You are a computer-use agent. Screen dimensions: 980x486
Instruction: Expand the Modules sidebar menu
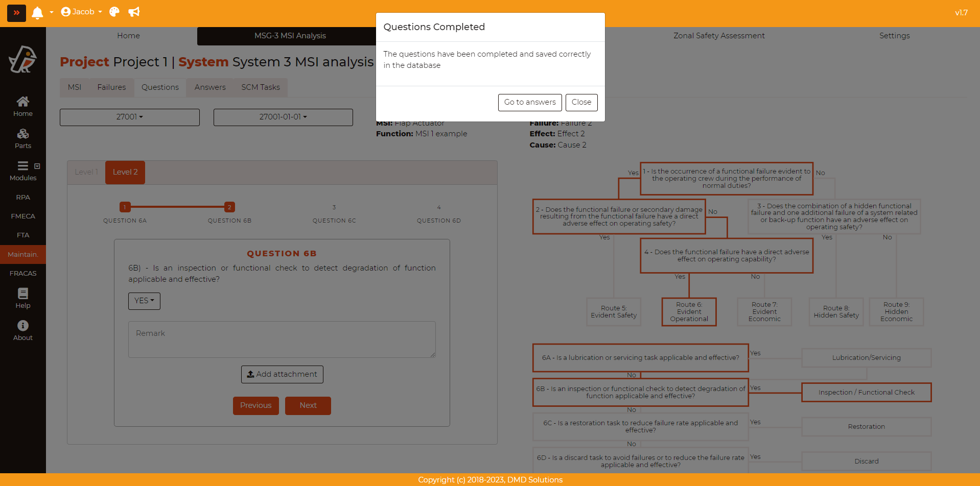tap(23, 171)
